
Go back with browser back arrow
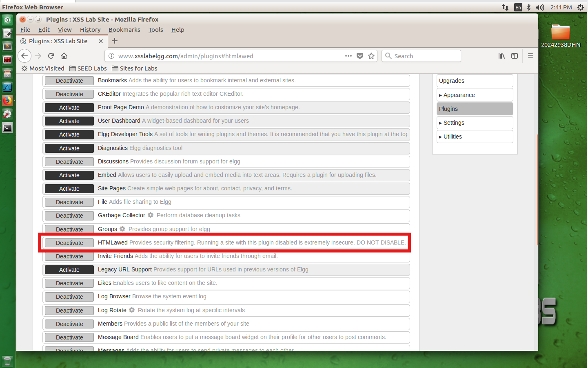(x=24, y=56)
